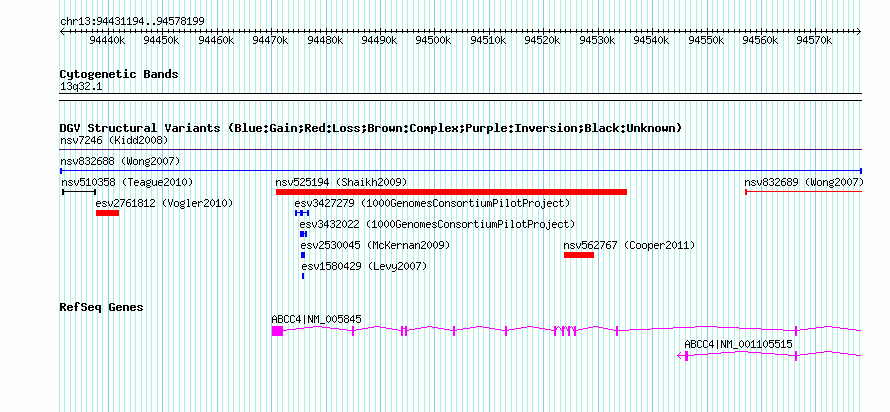
Task: Click the 94560k ruler tick label
Action: [761, 40]
